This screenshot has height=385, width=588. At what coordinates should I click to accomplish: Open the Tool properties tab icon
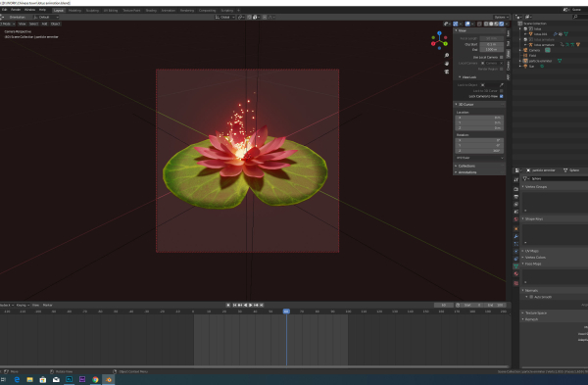[x=516, y=180]
